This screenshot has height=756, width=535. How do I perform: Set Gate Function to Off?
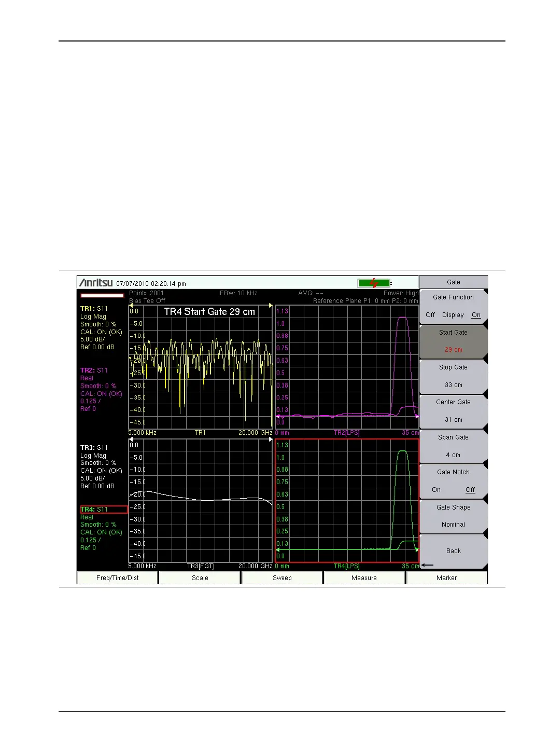[430, 315]
